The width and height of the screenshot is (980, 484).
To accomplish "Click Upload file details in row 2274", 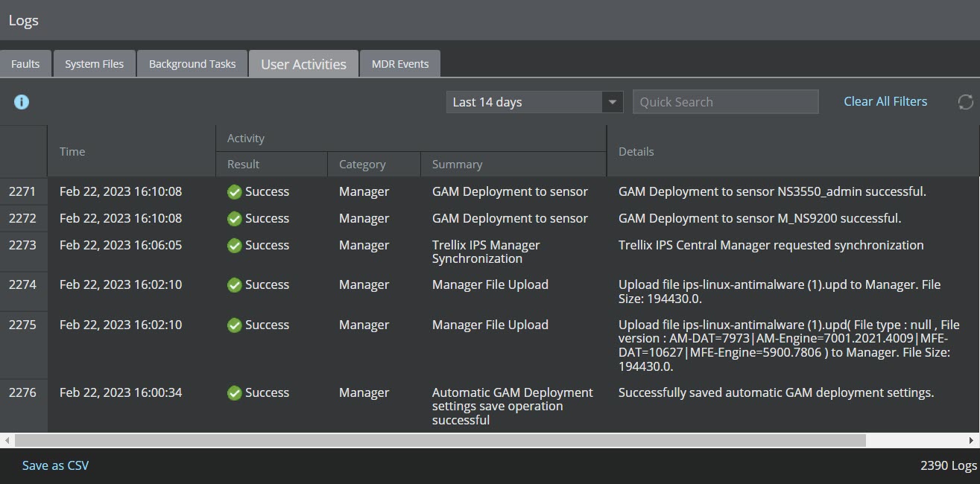I will tap(780, 291).
